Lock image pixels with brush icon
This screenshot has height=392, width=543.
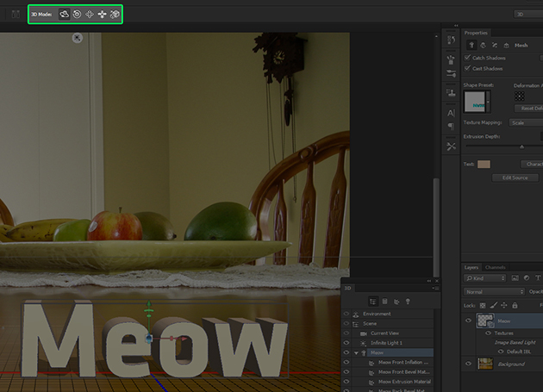tap(494, 306)
